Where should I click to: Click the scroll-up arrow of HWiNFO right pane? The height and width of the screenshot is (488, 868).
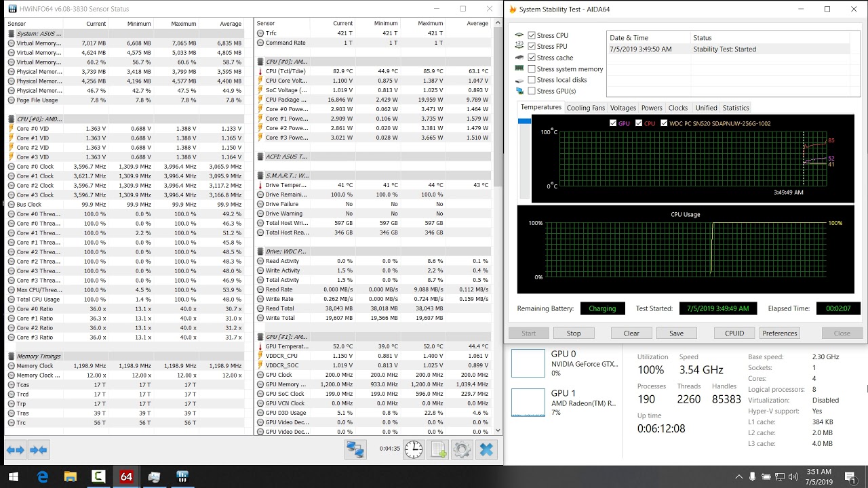coord(498,22)
